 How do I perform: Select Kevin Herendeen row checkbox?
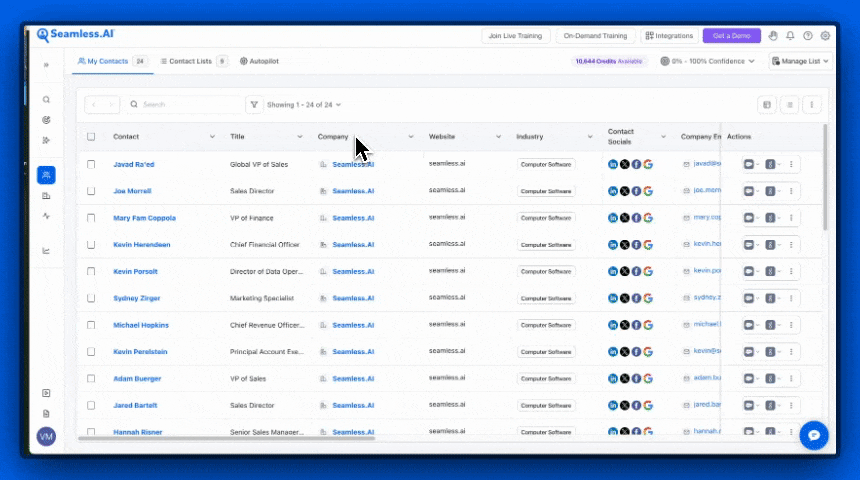91,245
